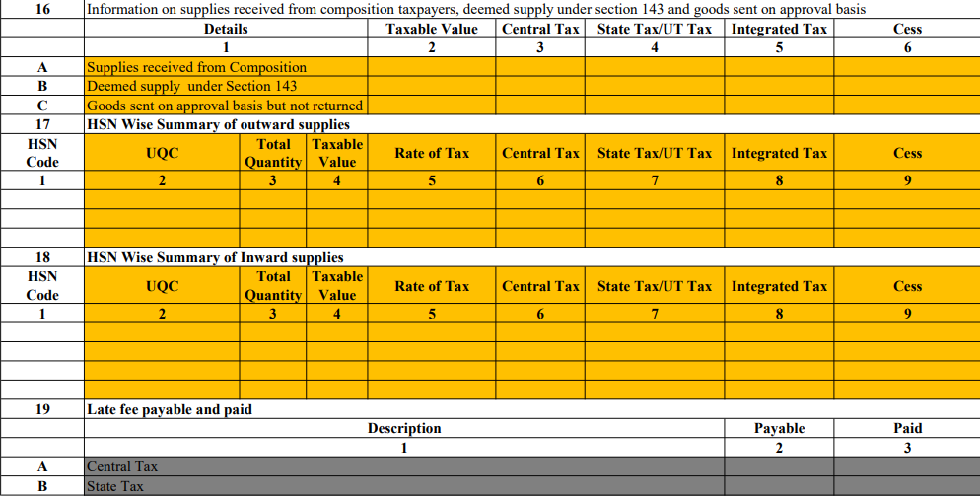Click Total Quantity header in outward supplies table
The width and height of the screenshot is (980, 496).
tap(272, 153)
